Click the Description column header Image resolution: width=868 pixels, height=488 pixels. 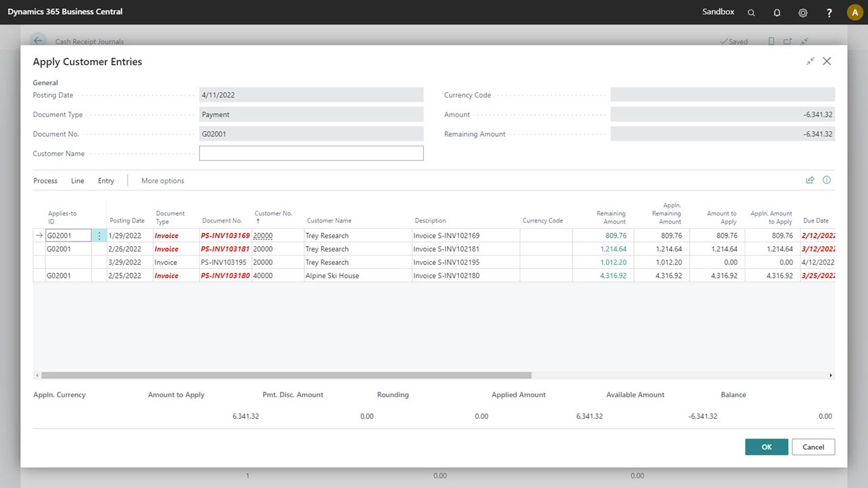tap(431, 221)
